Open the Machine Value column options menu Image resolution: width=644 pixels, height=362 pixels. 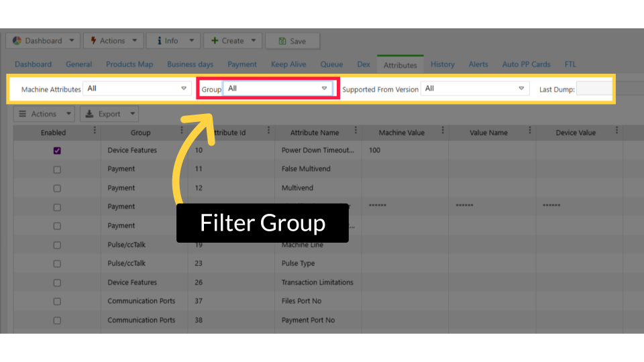442,131
